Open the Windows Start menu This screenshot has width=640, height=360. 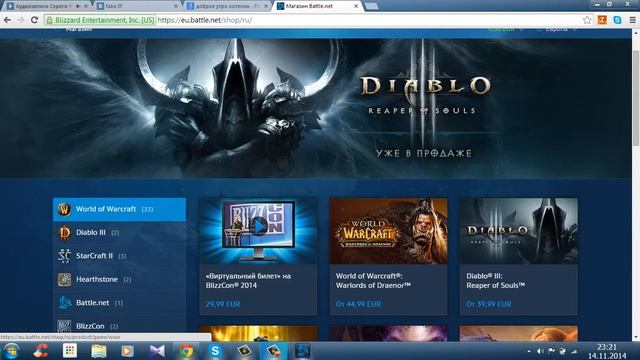[11, 351]
